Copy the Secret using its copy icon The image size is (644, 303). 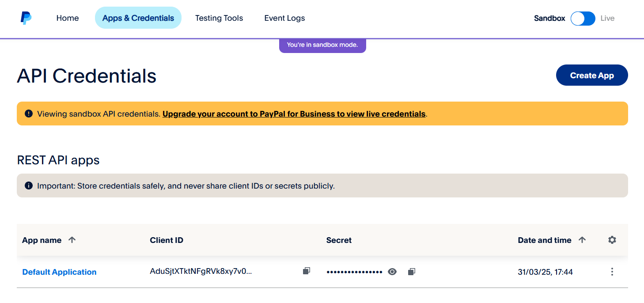pyautogui.click(x=411, y=271)
